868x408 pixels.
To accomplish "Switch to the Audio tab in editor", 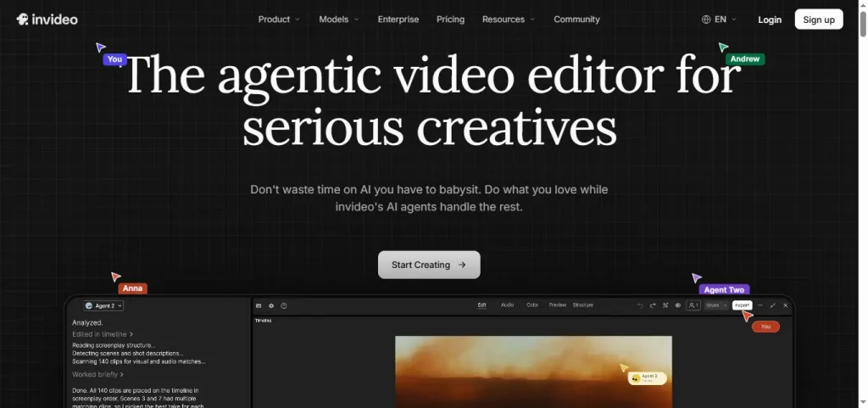I will tap(507, 305).
